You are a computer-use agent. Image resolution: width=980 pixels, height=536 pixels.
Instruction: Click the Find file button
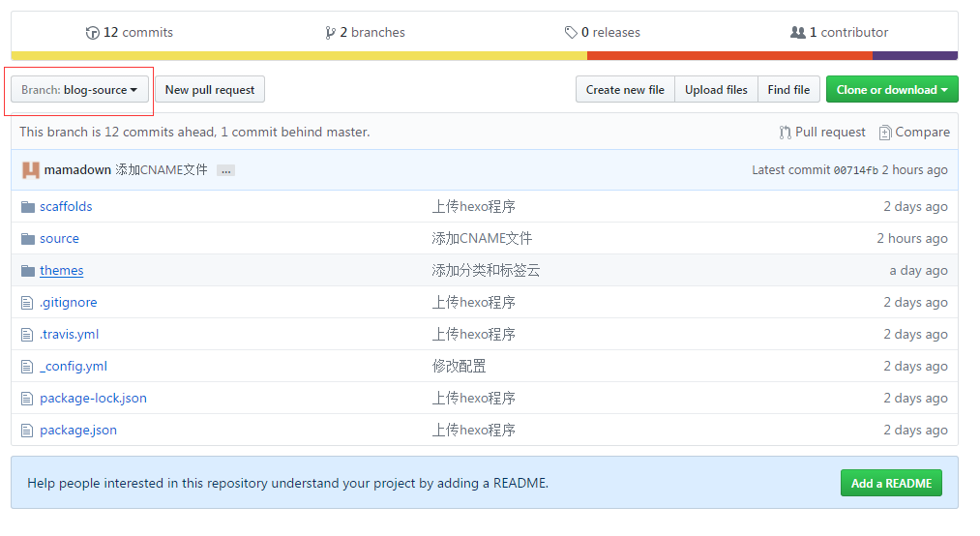pos(788,90)
